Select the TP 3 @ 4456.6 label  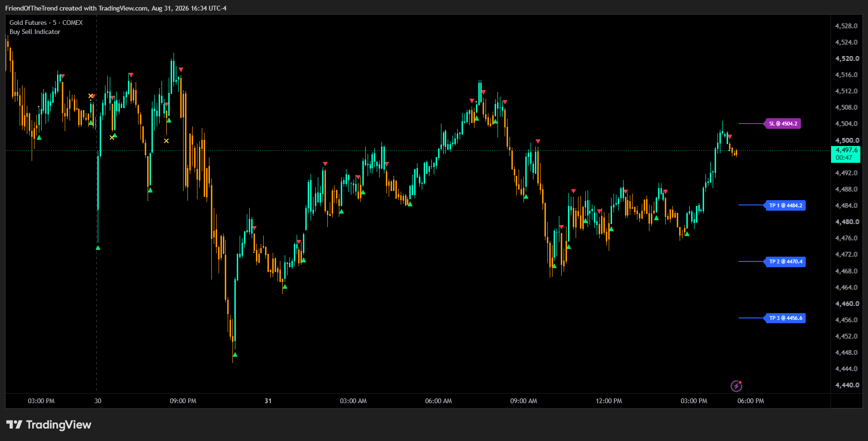click(x=785, y=318)
